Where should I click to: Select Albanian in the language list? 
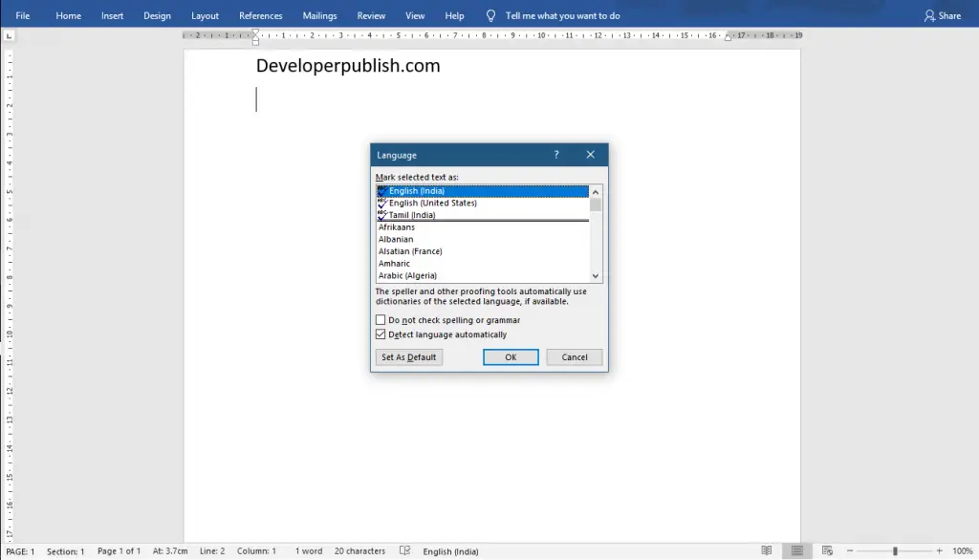(482, 239)
